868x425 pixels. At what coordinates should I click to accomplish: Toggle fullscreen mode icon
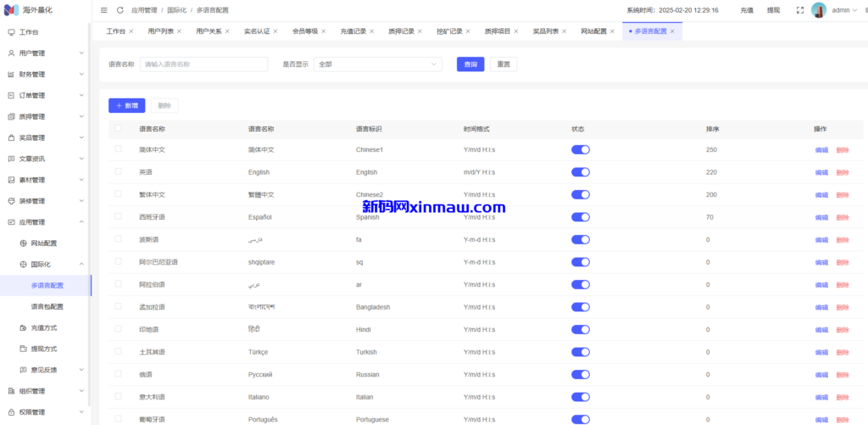800,10
